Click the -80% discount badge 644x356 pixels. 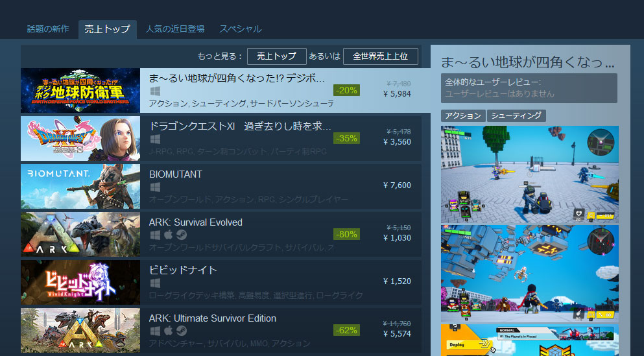coord(346,235)
